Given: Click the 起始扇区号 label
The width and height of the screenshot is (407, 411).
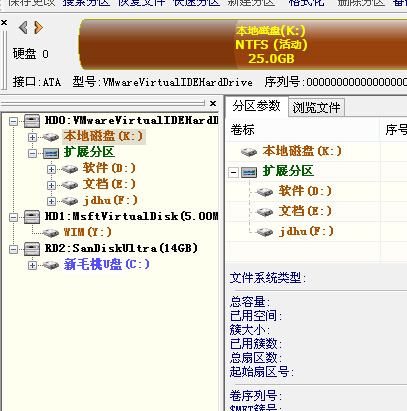Looking at the screenshot, I should pos(262,372).
